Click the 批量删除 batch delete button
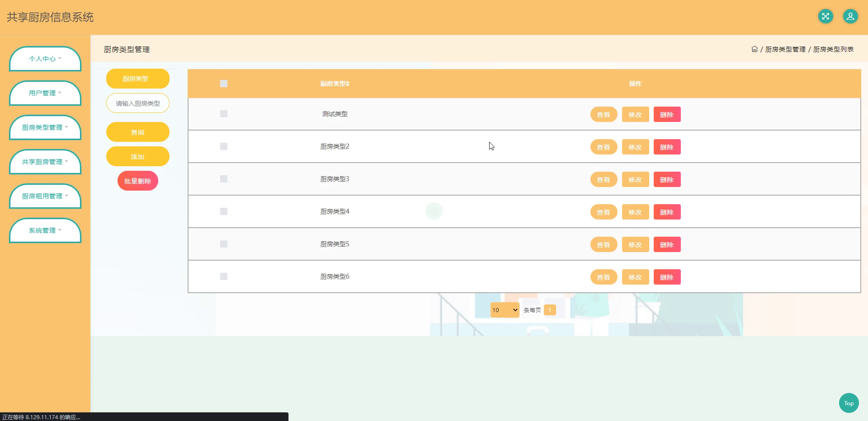This screenshot has width=868, height=421. (138, 181)
